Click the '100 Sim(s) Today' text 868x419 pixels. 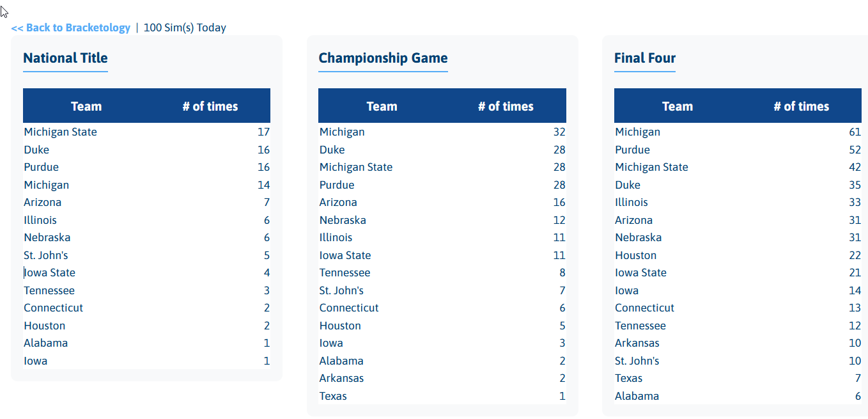(185, 28)
